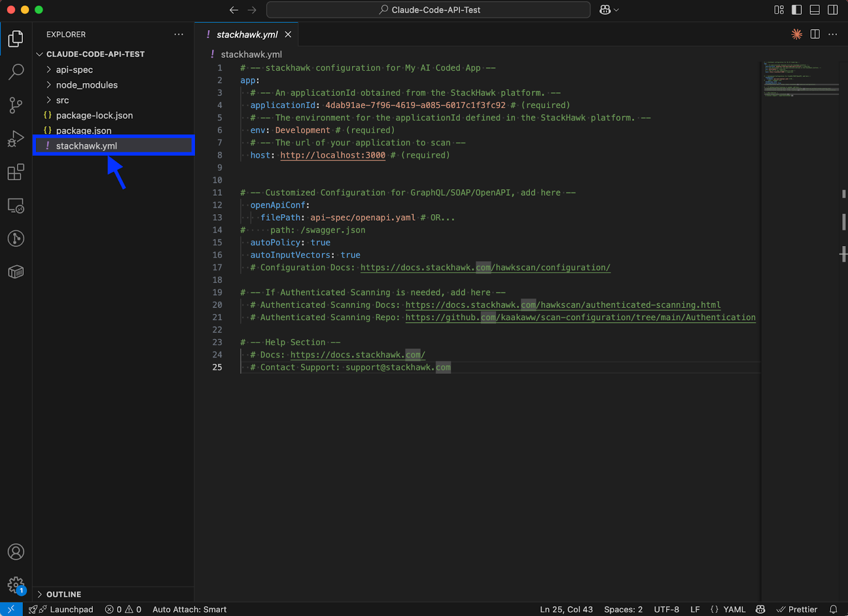
Task: Click the Ln 25, Col 43 indicator
Action: 566,609
